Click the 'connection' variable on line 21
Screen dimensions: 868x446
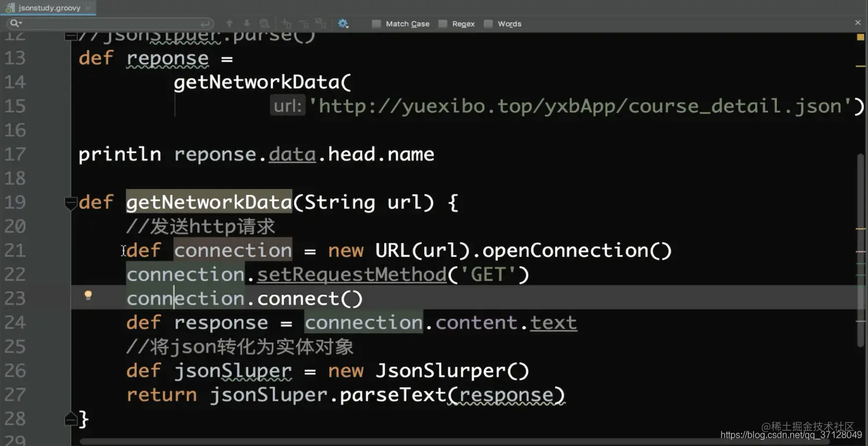tap(233, 251)
